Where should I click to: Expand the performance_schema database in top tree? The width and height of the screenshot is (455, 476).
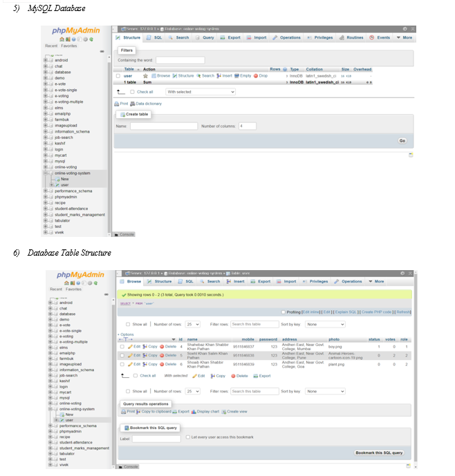tap(45, 191)
